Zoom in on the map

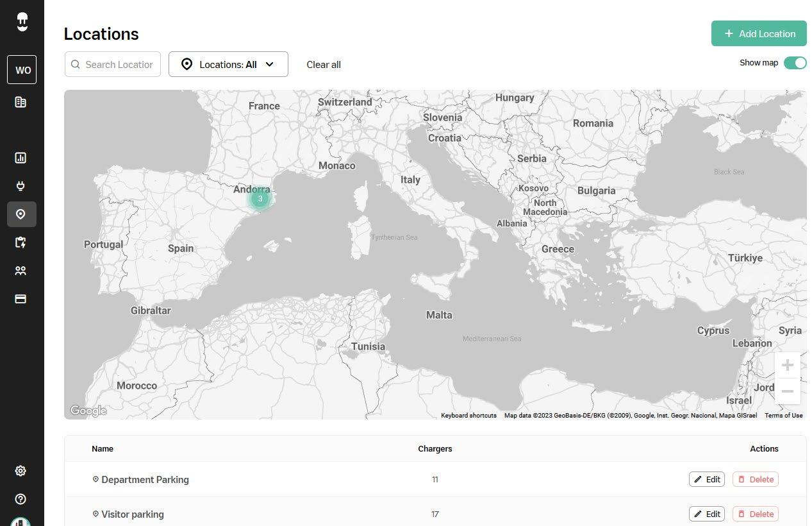tap(788, 366)
